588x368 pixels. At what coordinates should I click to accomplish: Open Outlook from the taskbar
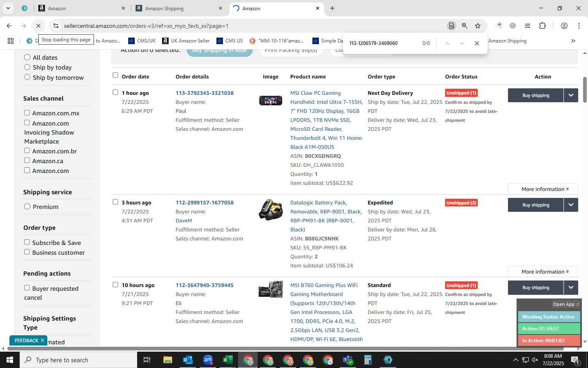click(188, 360)
